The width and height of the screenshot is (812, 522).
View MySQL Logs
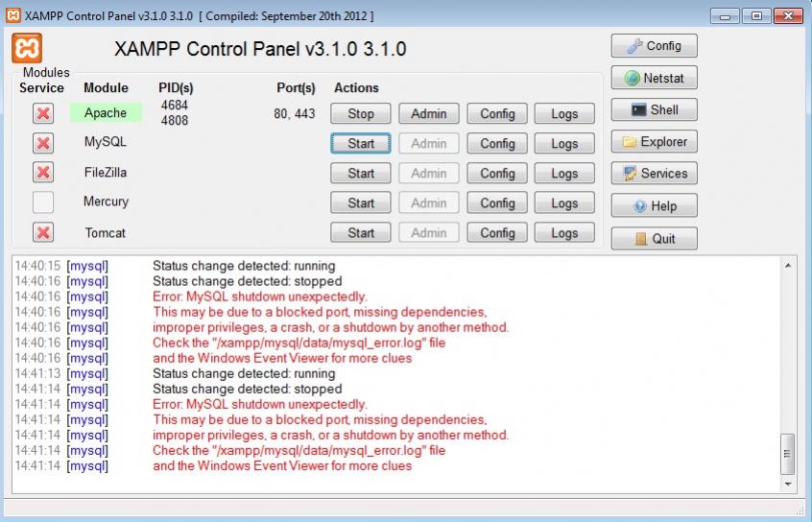[564, 143]
